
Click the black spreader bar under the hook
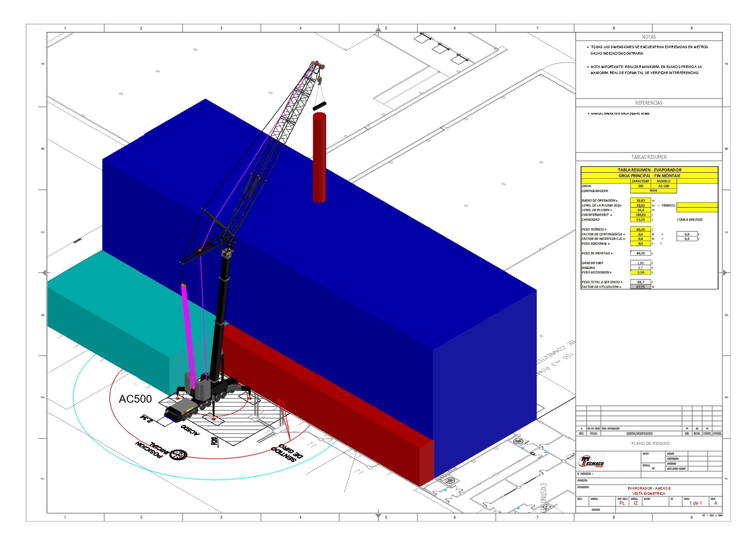(x=319, y=106)
